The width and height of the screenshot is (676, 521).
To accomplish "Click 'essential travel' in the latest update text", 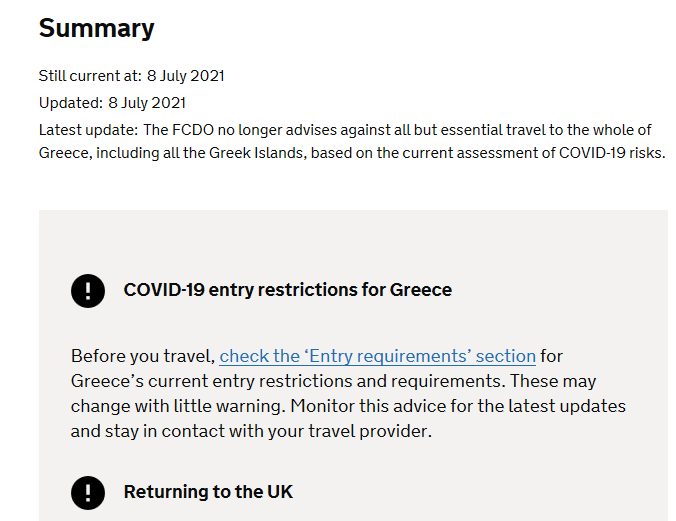I will coord(496,130).
